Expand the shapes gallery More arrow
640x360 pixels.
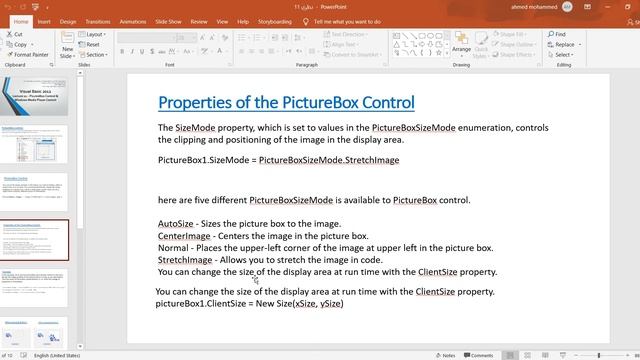coord(447,53)
